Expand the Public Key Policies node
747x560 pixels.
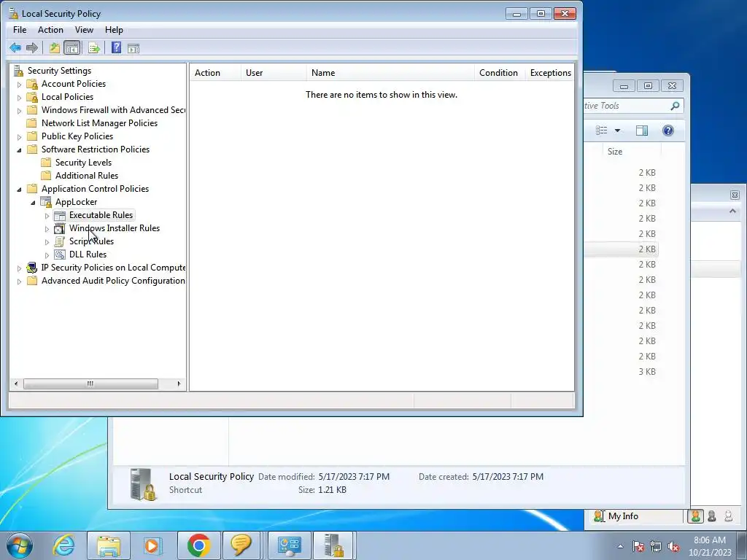19,137
